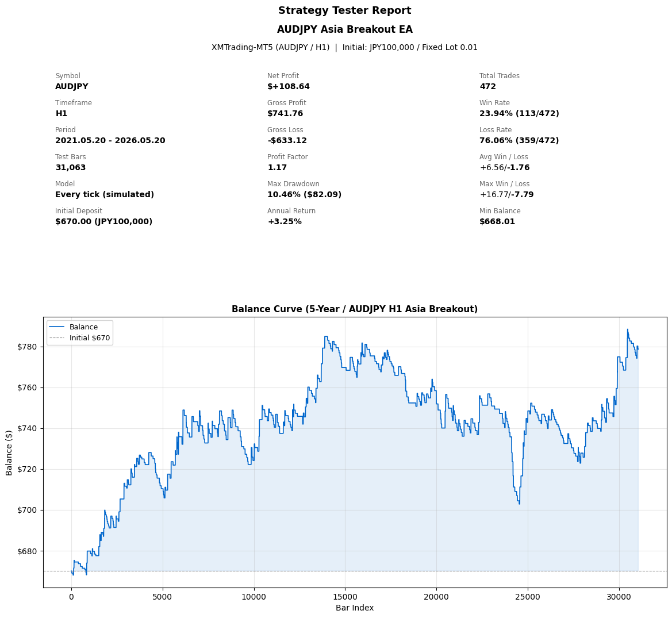672x618 pixels.
Task: Click the '15000' x-axis tick label
Action: tap(345, 597)
